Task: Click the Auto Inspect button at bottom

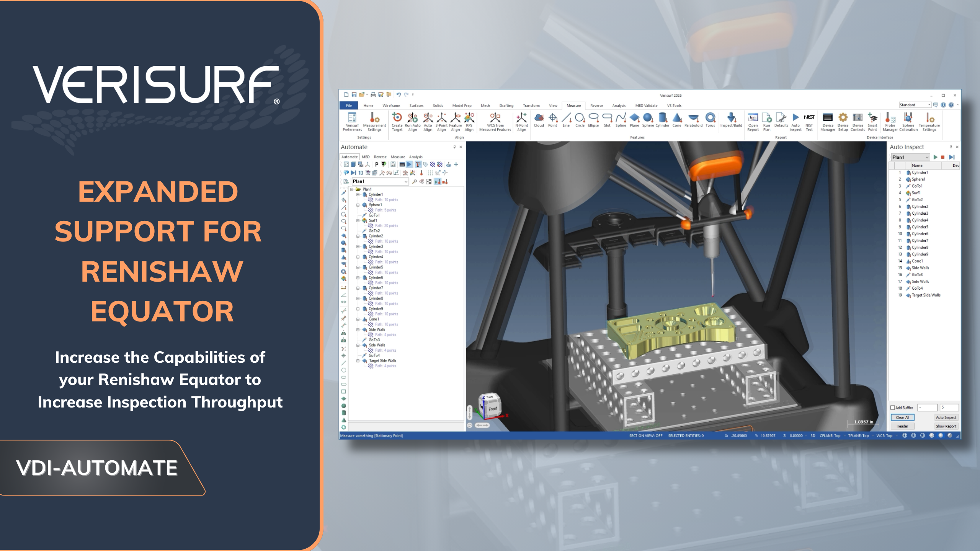Action: pos(946,417)
